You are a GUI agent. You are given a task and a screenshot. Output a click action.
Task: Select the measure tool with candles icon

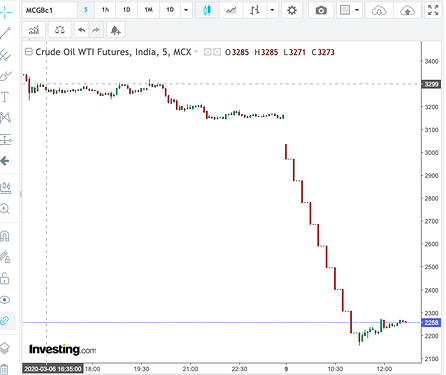pyautogui.click(x=5, y=188)
